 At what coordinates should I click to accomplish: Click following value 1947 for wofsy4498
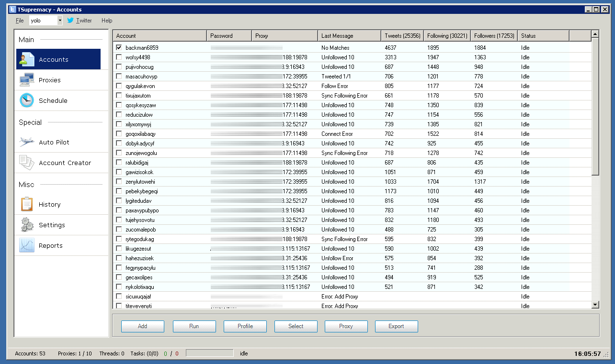pyautogui.click(x=433, y=57)
